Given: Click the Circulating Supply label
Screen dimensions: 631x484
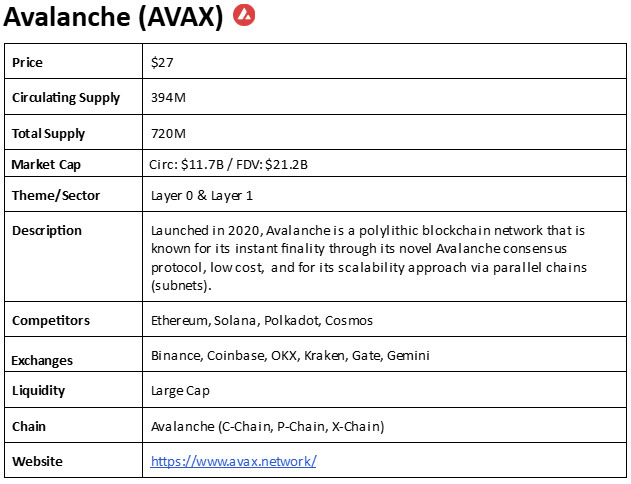Looking at the screenshot, I should point(66,98).
